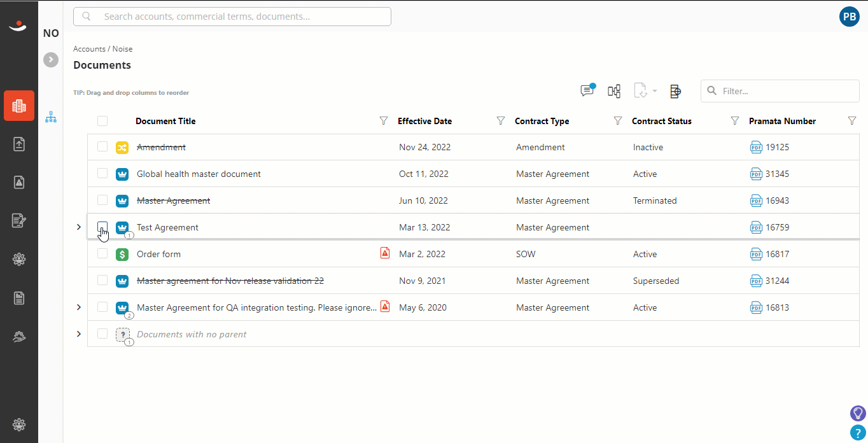The image size is (868, 443).
Task: Sort by Contract Status column header
Action: pos(661,121)
